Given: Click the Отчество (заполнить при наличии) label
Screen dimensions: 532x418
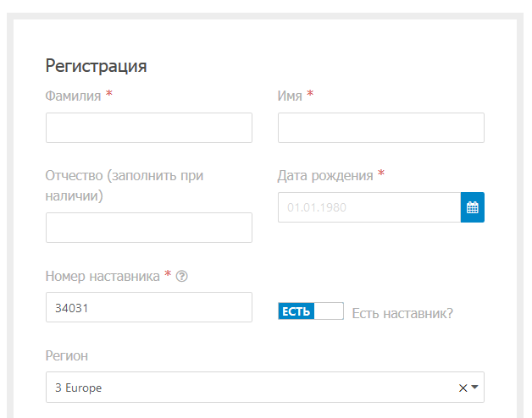Looking at the screenshot, I should pos(125,186).
